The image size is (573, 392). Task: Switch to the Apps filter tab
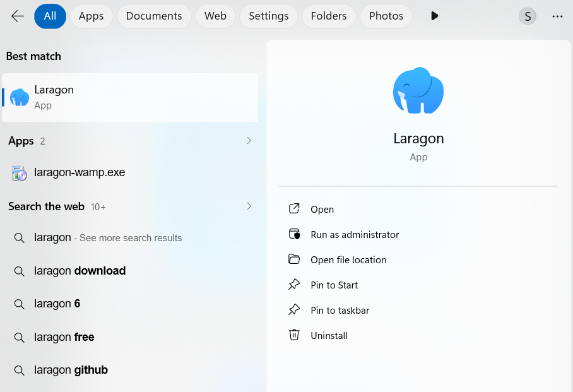tap(92, 16)
